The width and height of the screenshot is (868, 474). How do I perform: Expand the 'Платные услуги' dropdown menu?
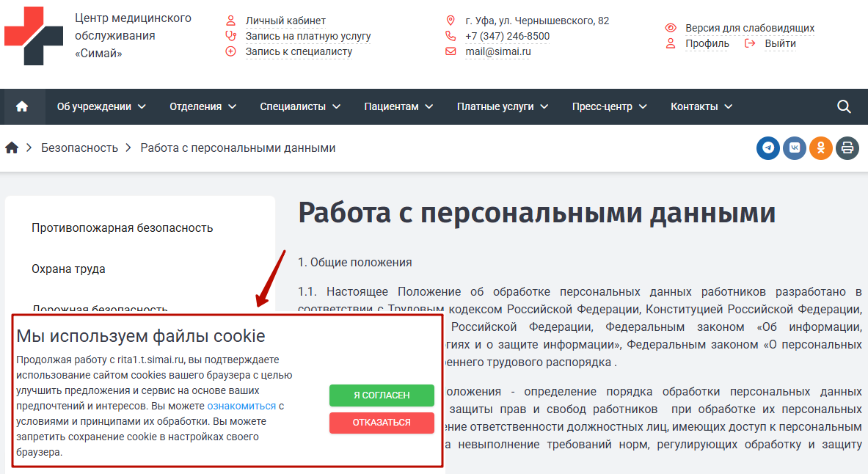tap(503, 106)
